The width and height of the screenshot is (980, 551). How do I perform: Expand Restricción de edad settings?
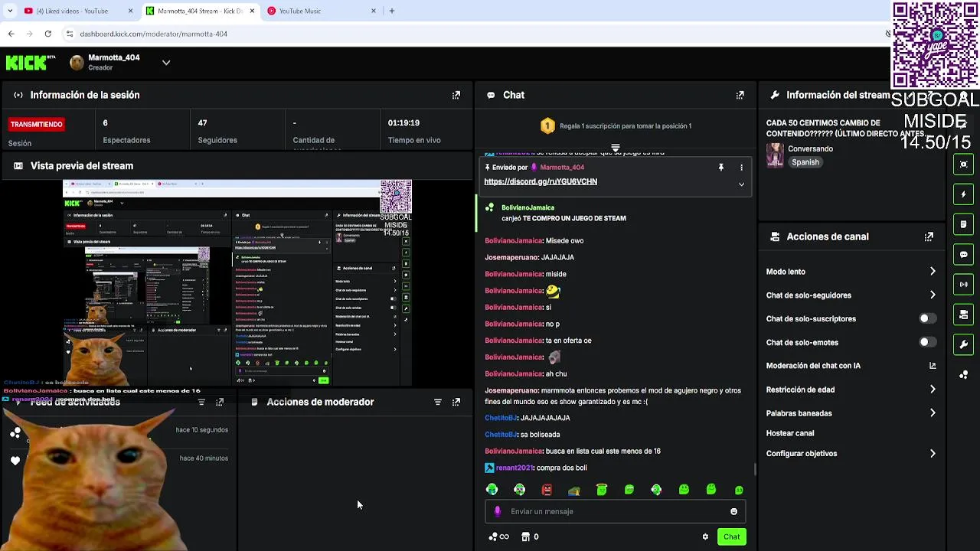[x=933, y=390]
